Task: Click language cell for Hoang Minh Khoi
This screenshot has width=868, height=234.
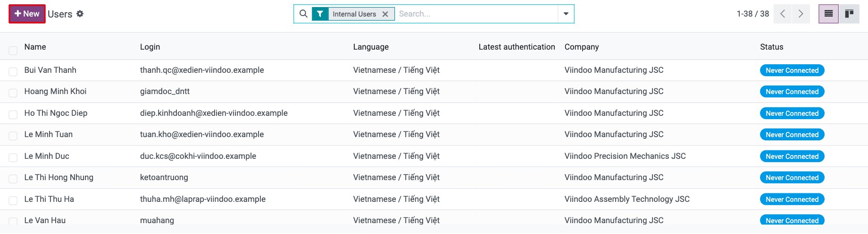Action: coord(396,91)
